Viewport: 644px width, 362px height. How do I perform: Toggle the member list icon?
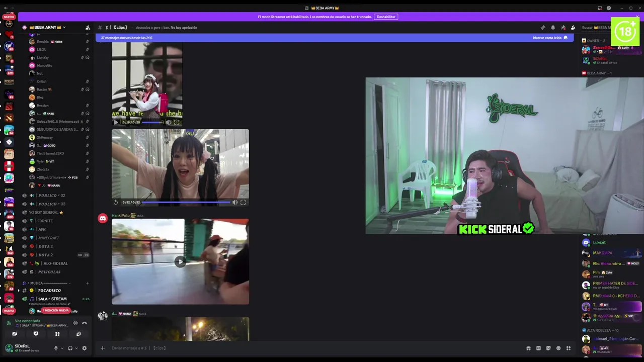[x=573, y=28]
